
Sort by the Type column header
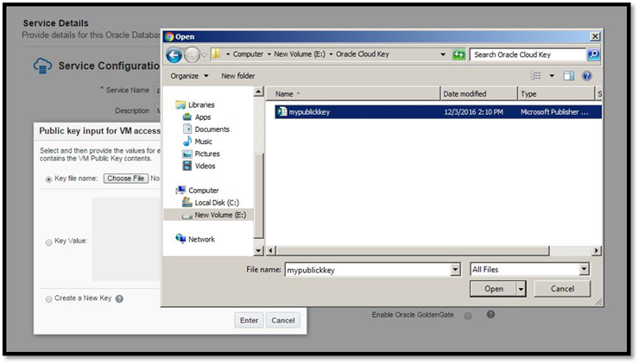coord(556,94)
